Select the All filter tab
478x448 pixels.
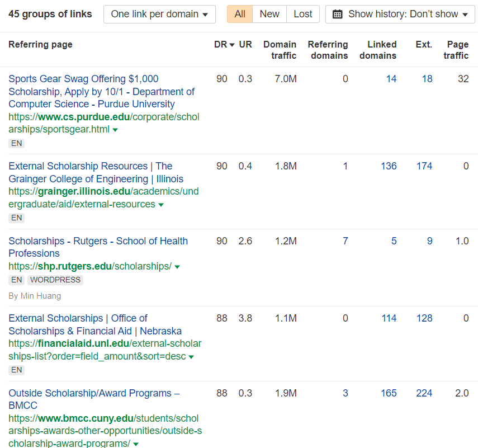pos(240,14)
